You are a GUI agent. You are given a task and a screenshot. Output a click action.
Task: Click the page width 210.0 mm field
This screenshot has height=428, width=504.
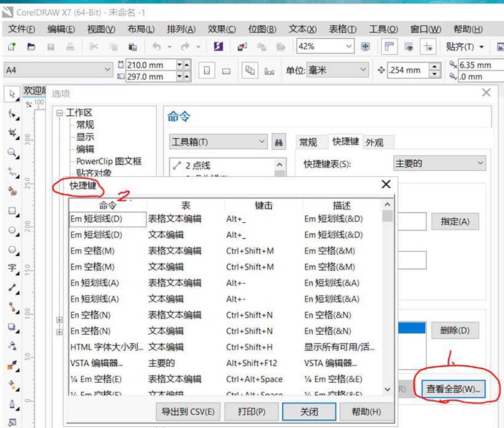point(151,65)
